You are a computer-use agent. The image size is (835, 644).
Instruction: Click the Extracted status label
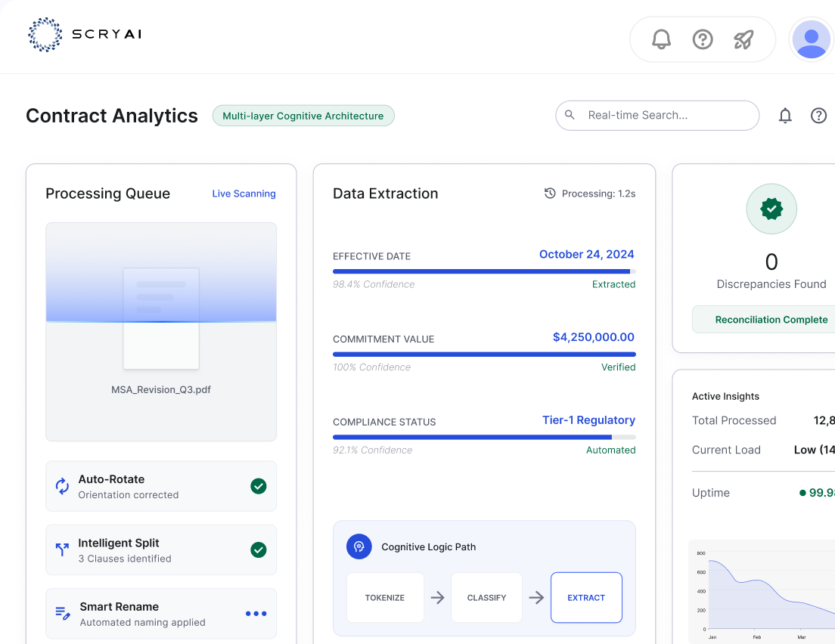click(x=614, y=284)
